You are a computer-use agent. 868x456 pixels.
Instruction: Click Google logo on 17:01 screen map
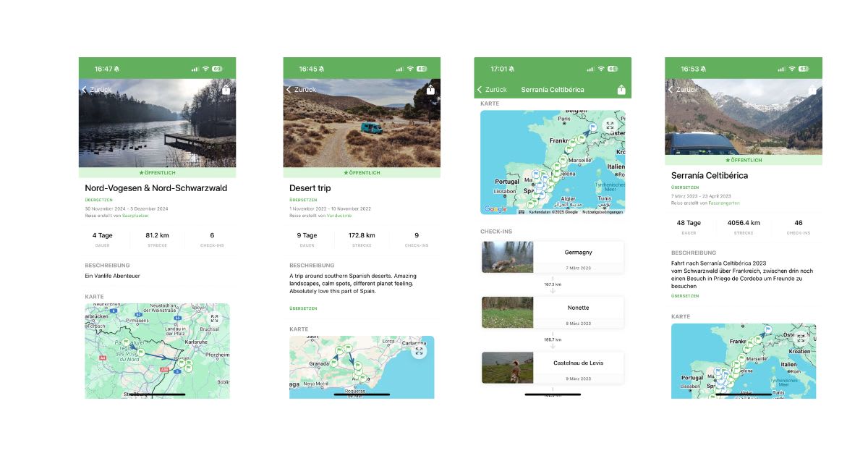click(495, 209)
